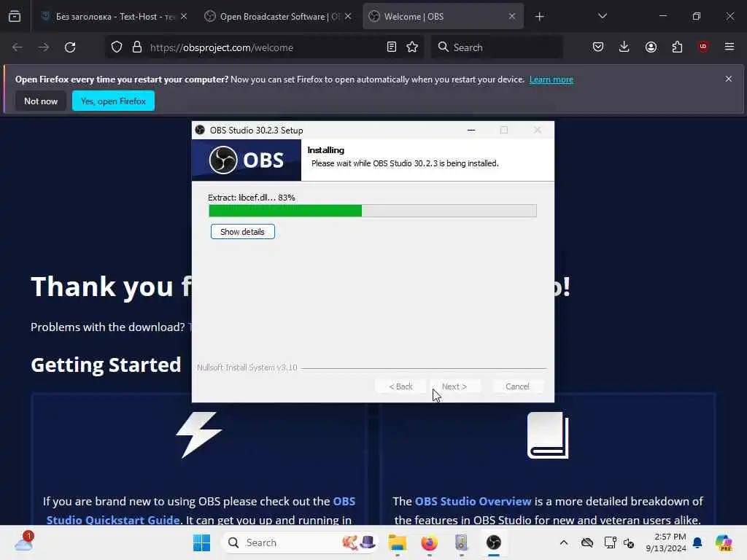Open the Learn more link
747x560 pixels.
click(551, 79)
